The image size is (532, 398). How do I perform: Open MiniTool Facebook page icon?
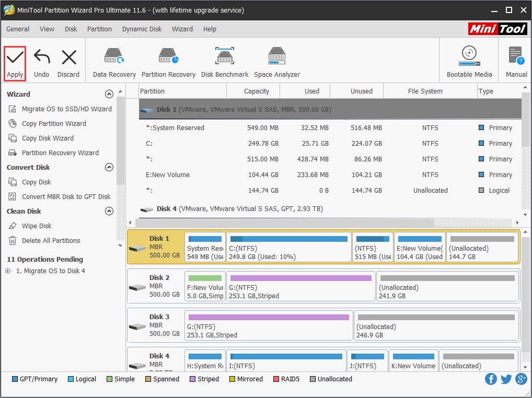tap(491, 379)
